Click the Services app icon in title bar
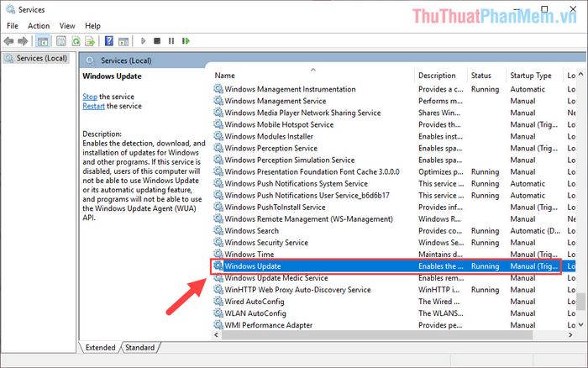Image resolution: width=588 pixels, height=368 pixels. click(x=10, y=9)
